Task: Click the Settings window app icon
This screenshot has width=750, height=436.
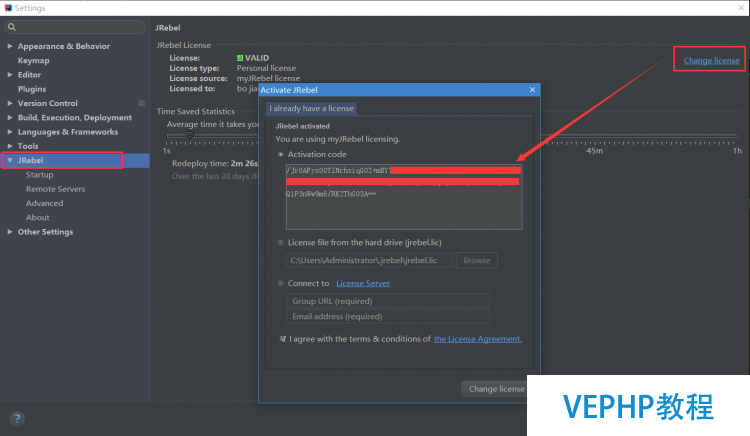Action: [x=8, y=8]
